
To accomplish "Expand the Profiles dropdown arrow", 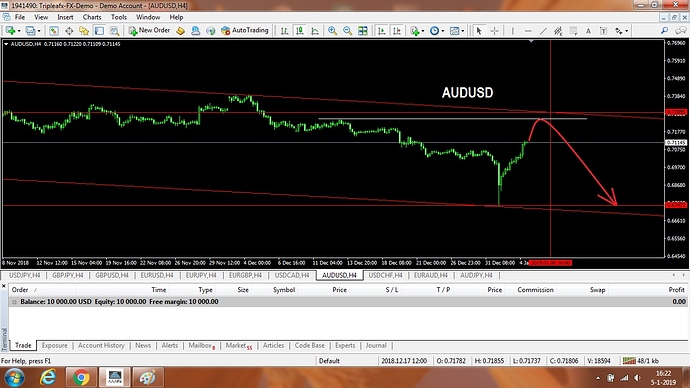I will click(x=39, y=31).
